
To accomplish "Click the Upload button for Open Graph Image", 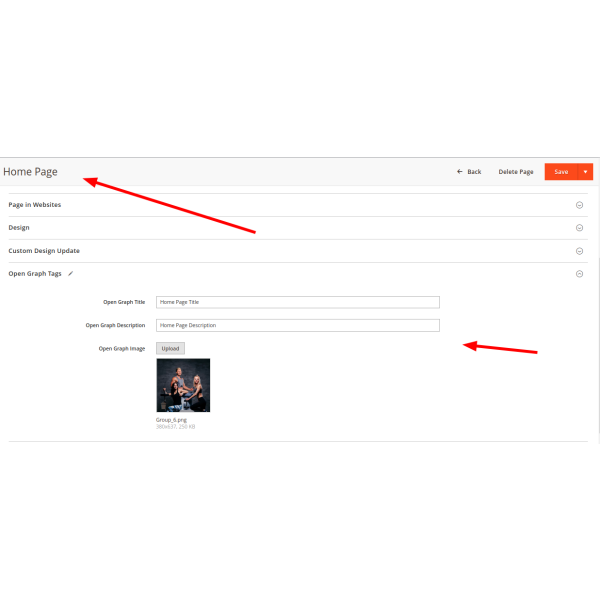I will click(x=170, y=349).
